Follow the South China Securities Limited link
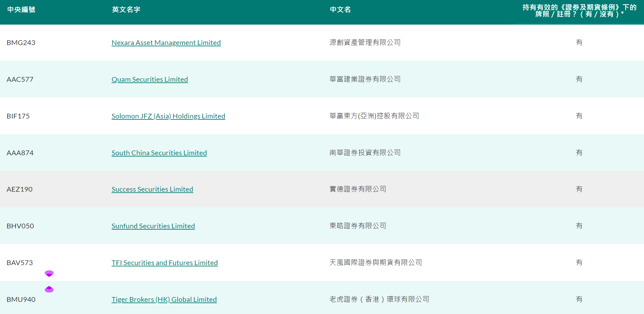Image resolution: width=644 pixels, height=314 pixels. tap(159, 153)
